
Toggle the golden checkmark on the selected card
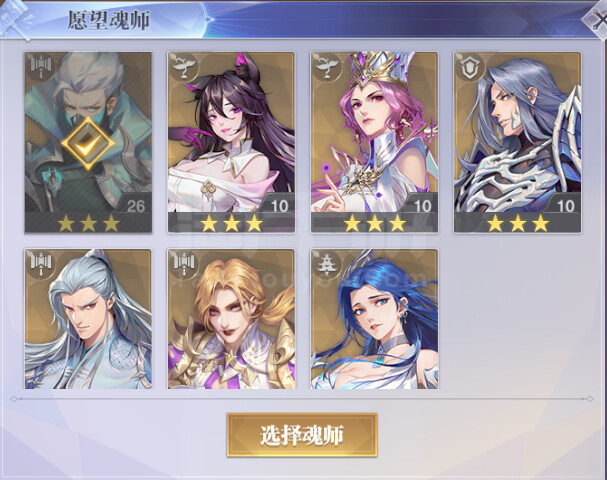coord(88,144)
